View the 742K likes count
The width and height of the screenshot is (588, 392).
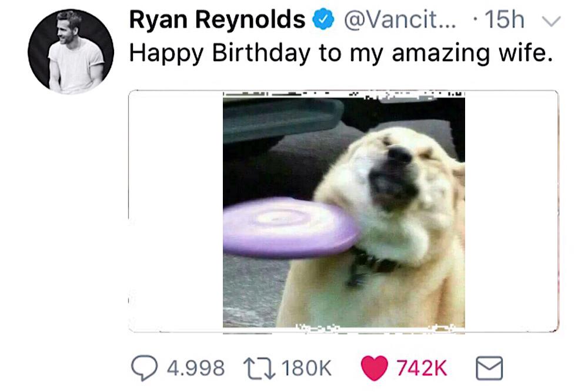tap(422, 368)
